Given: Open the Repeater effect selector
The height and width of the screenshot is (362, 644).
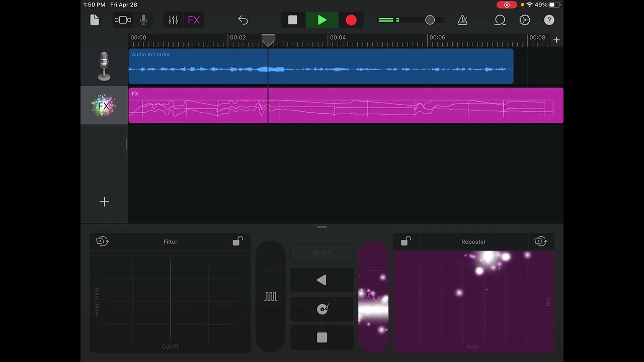Looking at the screenshot, I should [474, 242].
